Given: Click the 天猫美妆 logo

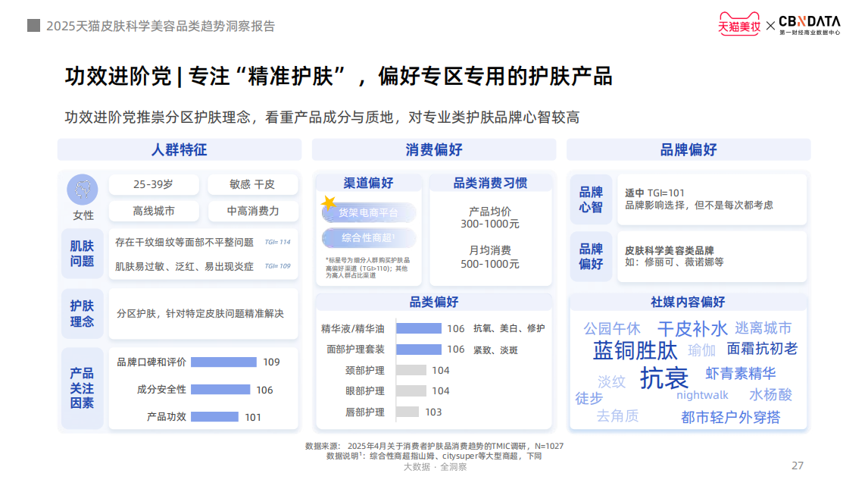Looking at the screenshot, I should tap(738, 24).
